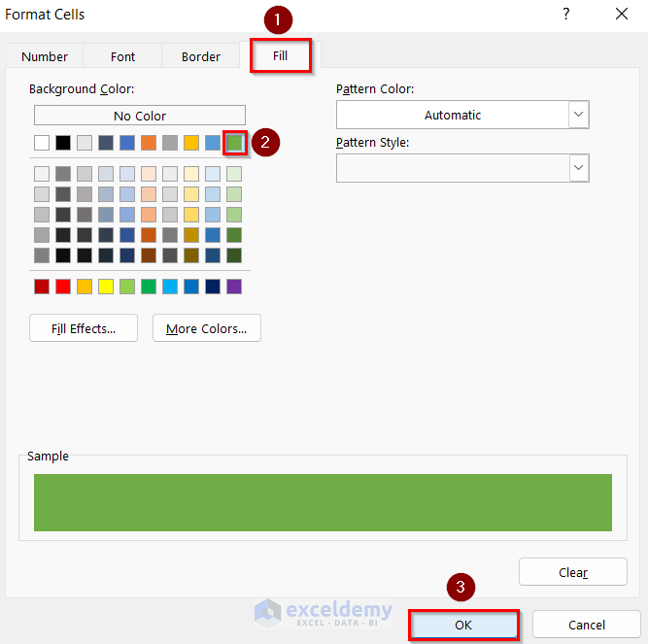Choose the blue theme color in top row
The image size is (648, 644).
pyautogui.click(x=127, y=143)
